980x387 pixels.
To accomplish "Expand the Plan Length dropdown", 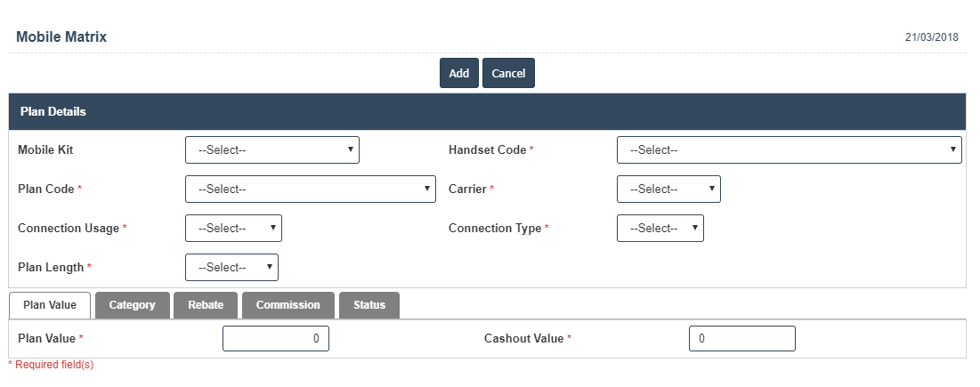I will [231, 267].
